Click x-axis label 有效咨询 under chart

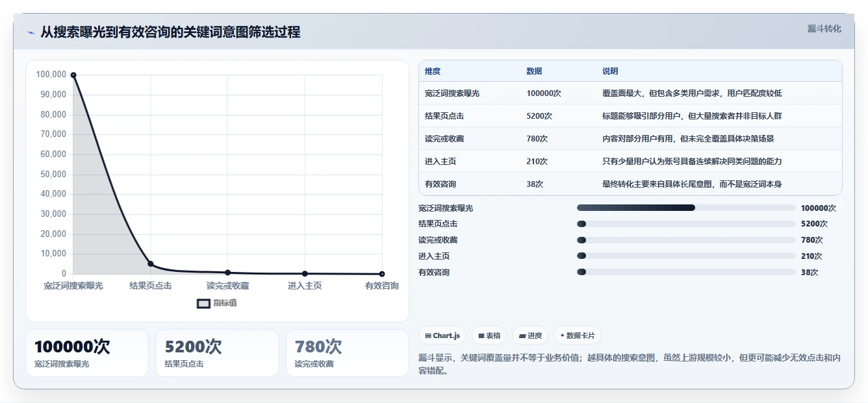(x=382, y=286)
